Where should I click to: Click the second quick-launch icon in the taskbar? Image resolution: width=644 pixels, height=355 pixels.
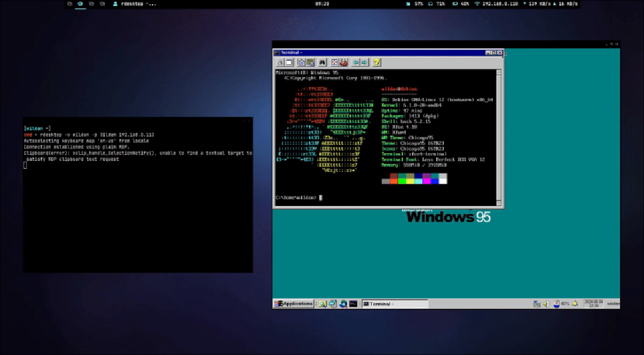tap(333, 304)
